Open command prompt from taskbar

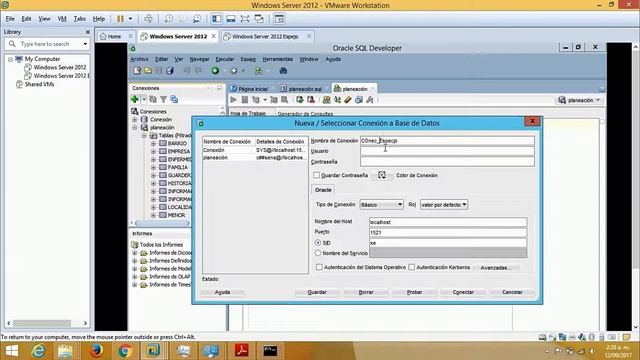point(270,351)
